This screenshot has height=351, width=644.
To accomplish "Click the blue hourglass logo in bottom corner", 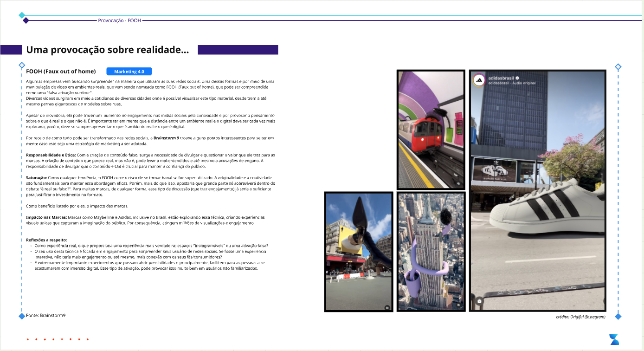I will [x=614, y=339].
